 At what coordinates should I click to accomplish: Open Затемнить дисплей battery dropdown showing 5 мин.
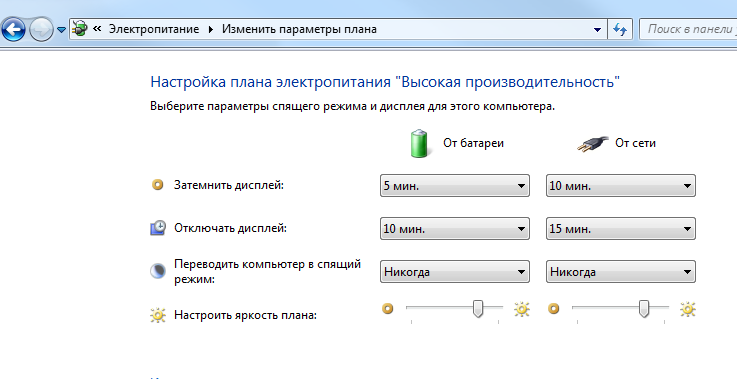click(455, 185)
